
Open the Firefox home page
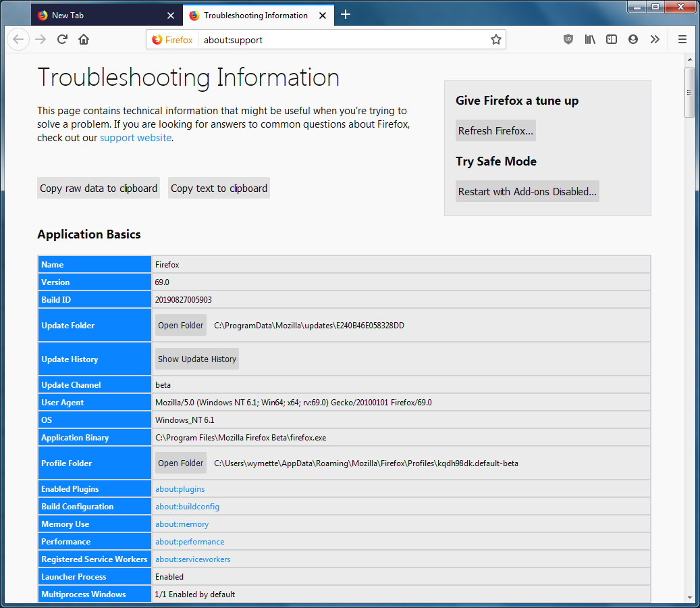point(84,40)
